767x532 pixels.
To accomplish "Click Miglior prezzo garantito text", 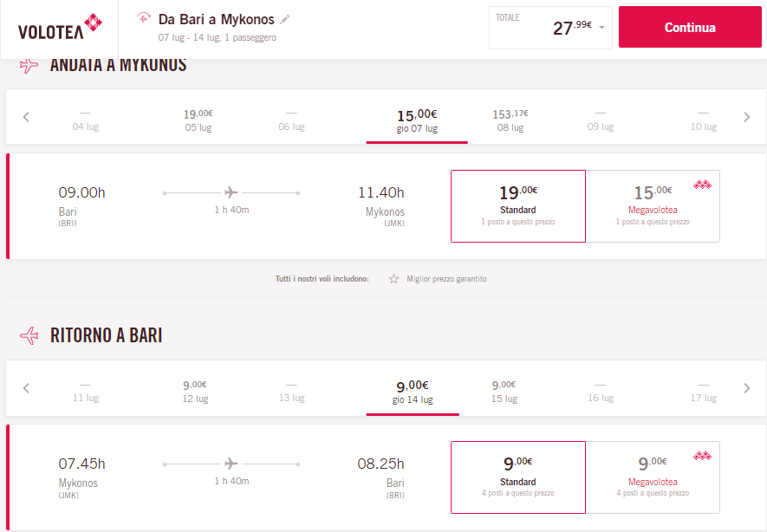I will (x=446, y=279).
